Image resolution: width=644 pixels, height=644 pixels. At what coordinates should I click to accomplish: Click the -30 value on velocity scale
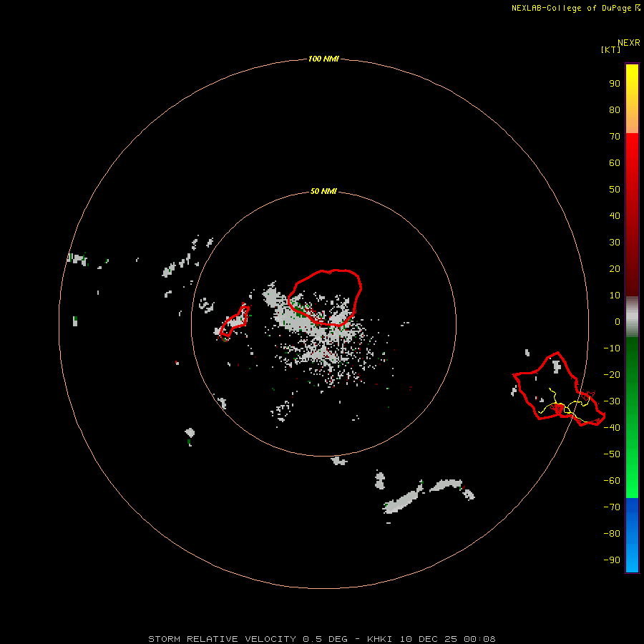point(612,401)
